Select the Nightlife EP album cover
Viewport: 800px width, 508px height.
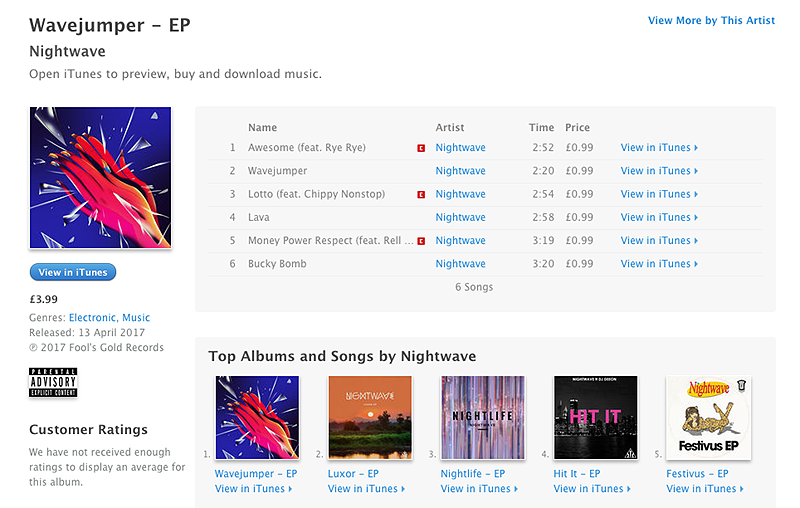click(483, 418)
